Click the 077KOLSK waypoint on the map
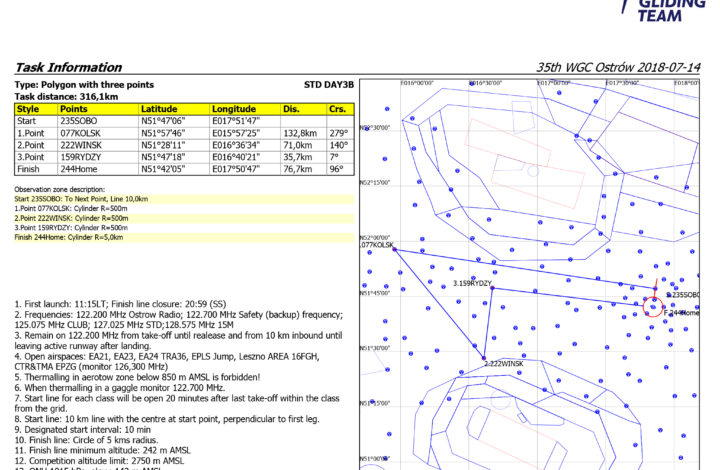 tap(394, 248)
